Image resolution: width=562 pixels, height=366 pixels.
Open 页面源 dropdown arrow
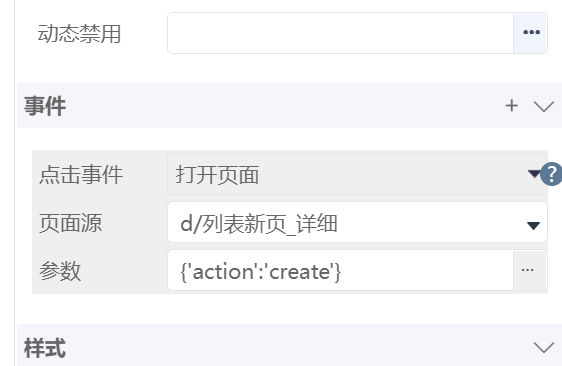(533, 225)
